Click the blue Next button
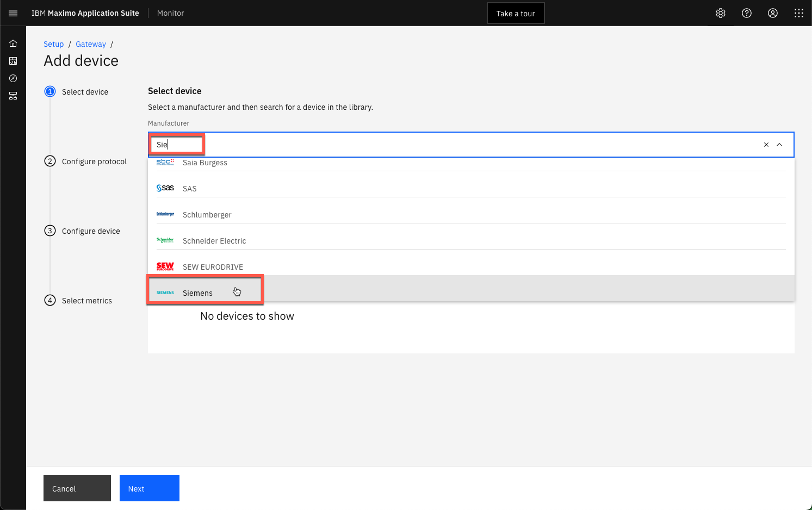The image size is (812, 510). (150, 488)
